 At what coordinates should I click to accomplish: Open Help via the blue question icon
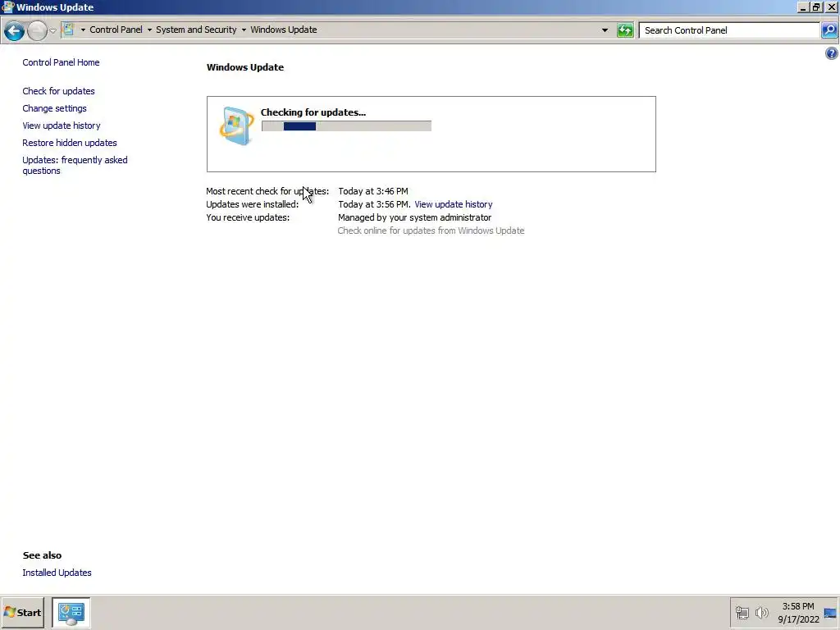[832, 53]
